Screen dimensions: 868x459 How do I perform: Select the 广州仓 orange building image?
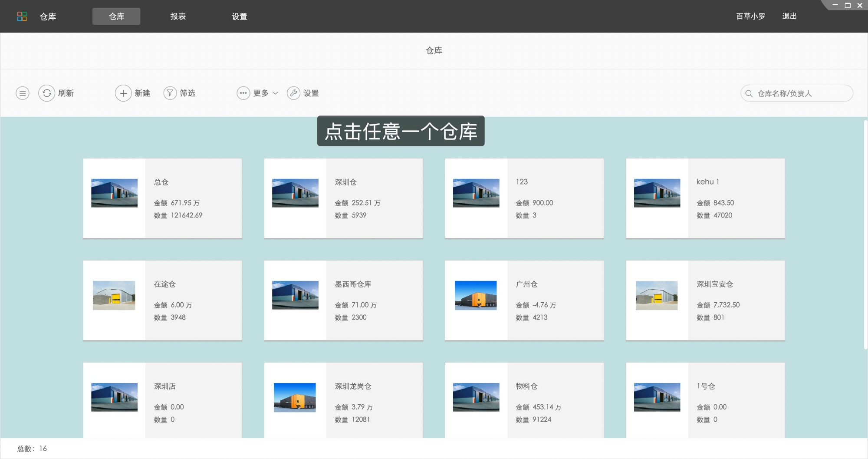click(x=476, y=295)
